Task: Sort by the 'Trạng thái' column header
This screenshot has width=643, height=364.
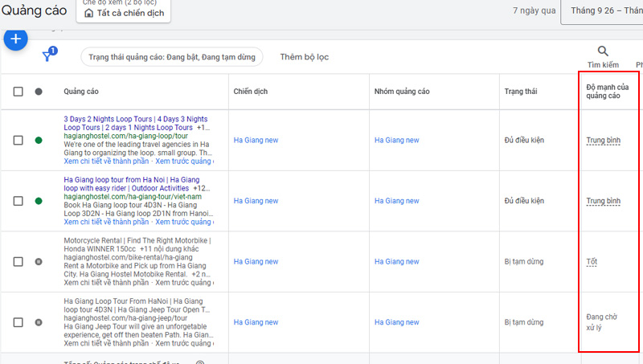Action: click(x=520, y=92)
